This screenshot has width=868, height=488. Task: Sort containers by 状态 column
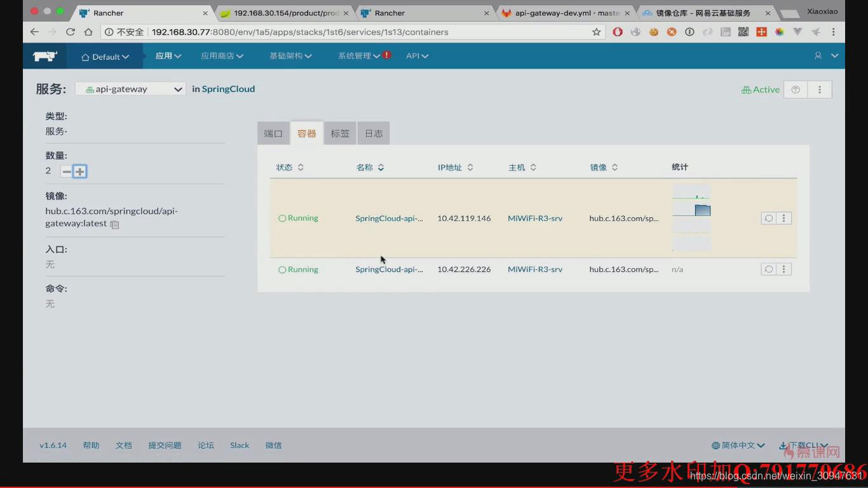pyautogui.click(x=290, y=167)
